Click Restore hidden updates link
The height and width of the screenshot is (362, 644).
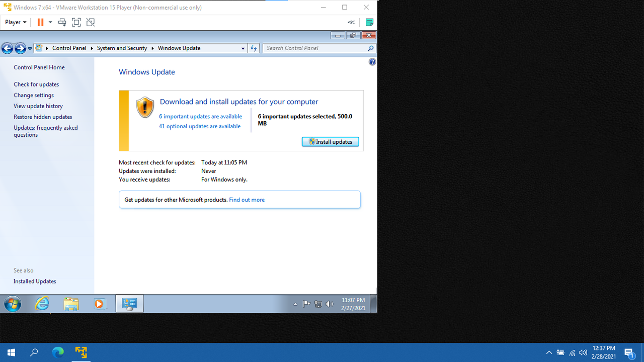coord(43,117)
